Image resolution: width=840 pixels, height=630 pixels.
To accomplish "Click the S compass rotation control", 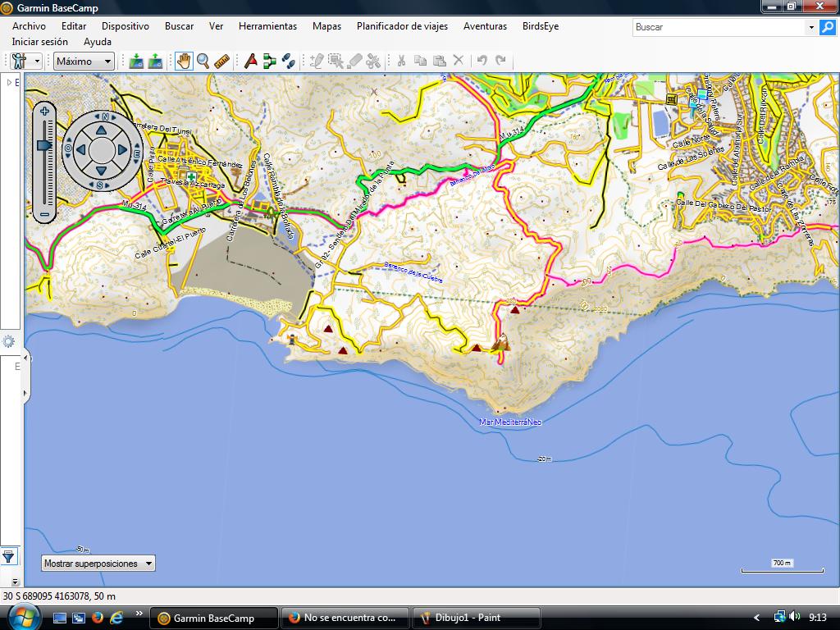I will pyautogui.click(x=99, y=185).
